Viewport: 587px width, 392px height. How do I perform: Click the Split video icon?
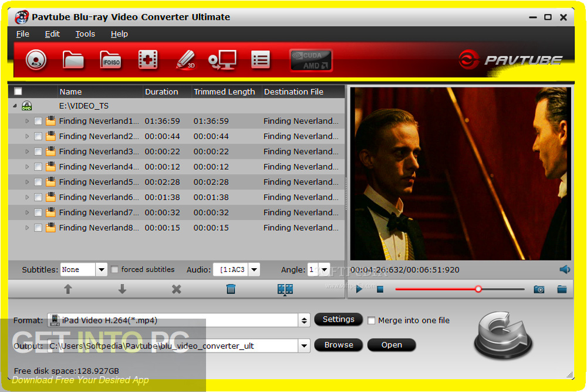pyautogui.click(x=285, y=289)
